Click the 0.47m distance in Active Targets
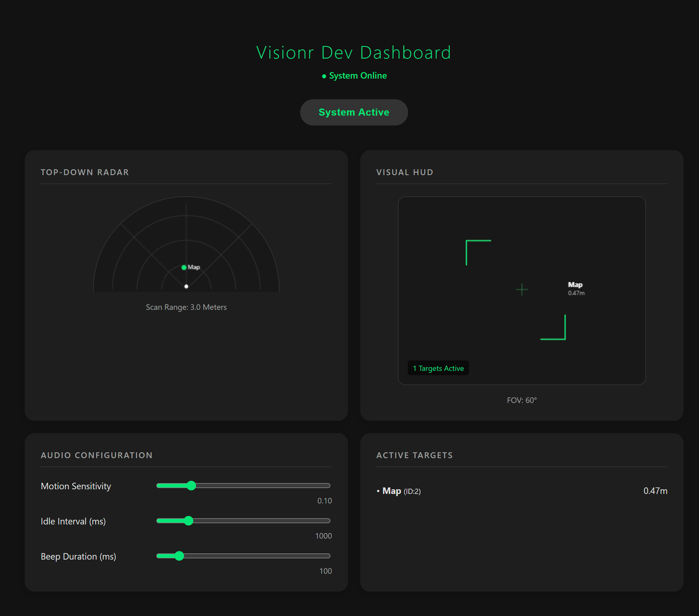 point(655,491)
